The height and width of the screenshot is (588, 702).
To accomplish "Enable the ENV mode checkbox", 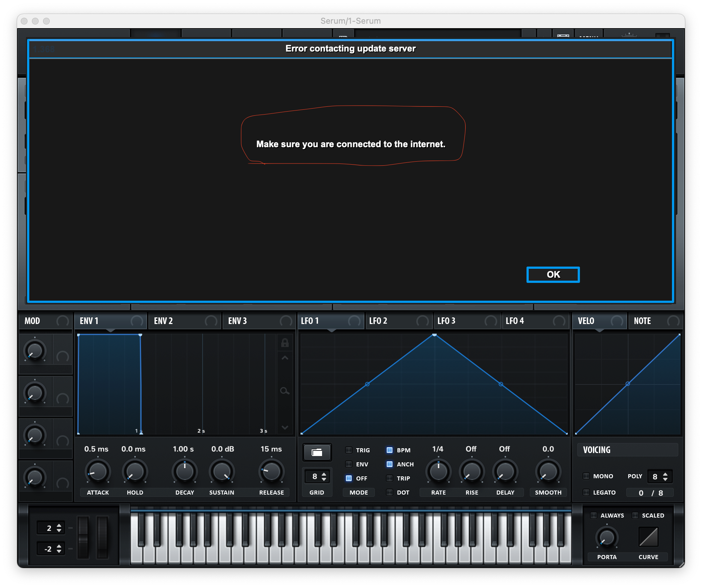I will 349,464.
